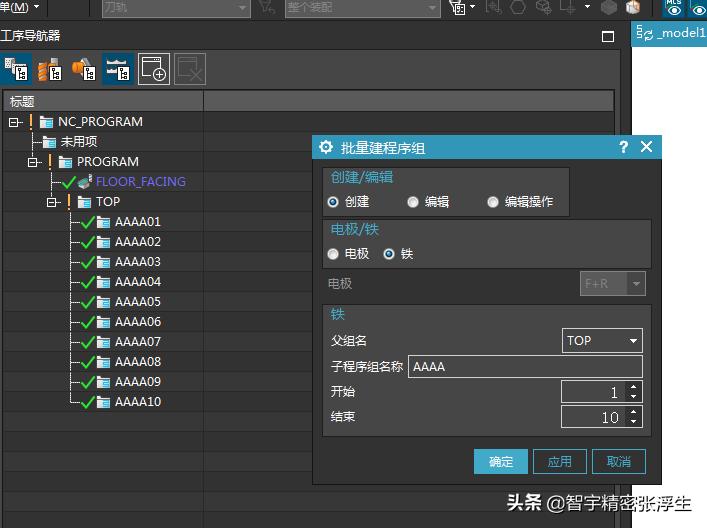Click the 应用 button
Screen dimensions: 707x528
[x=560, y=462]
